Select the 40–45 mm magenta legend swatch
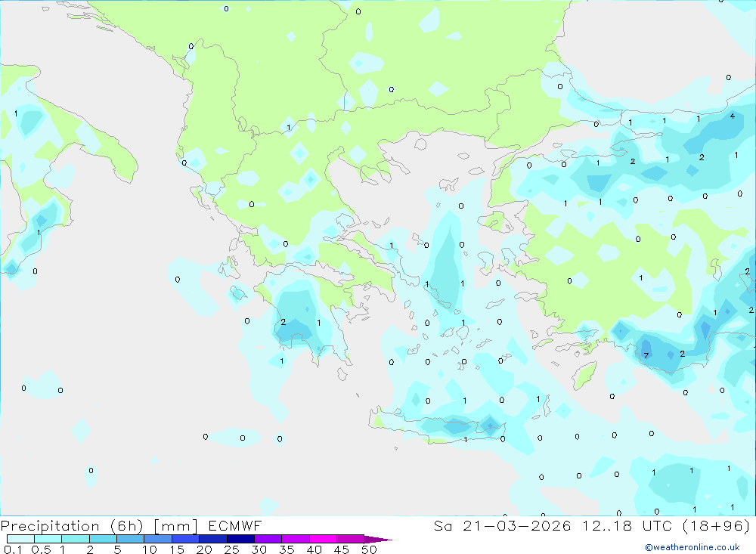Viewport: 756px width, 554px height. click(x=323, y=539)
